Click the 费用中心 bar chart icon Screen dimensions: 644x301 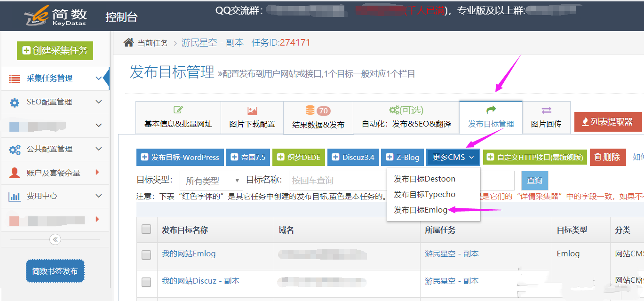click(x=15, y=197)
